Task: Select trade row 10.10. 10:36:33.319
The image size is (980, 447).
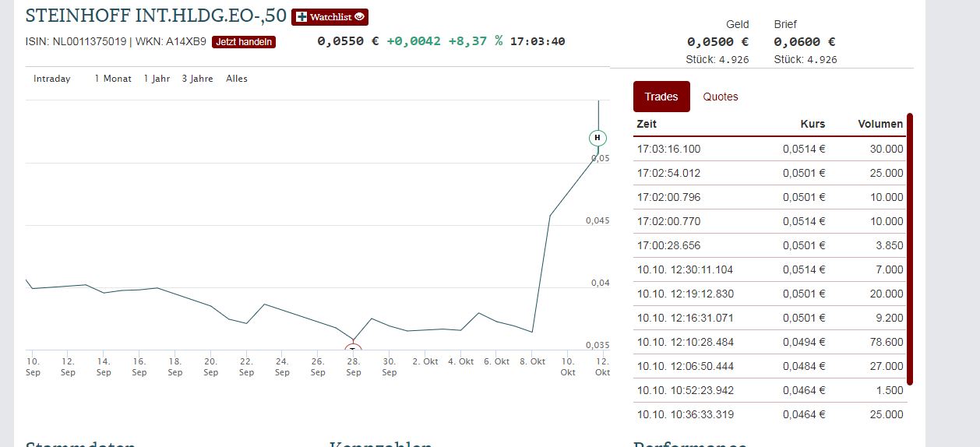Action: [x=770, y=414]
